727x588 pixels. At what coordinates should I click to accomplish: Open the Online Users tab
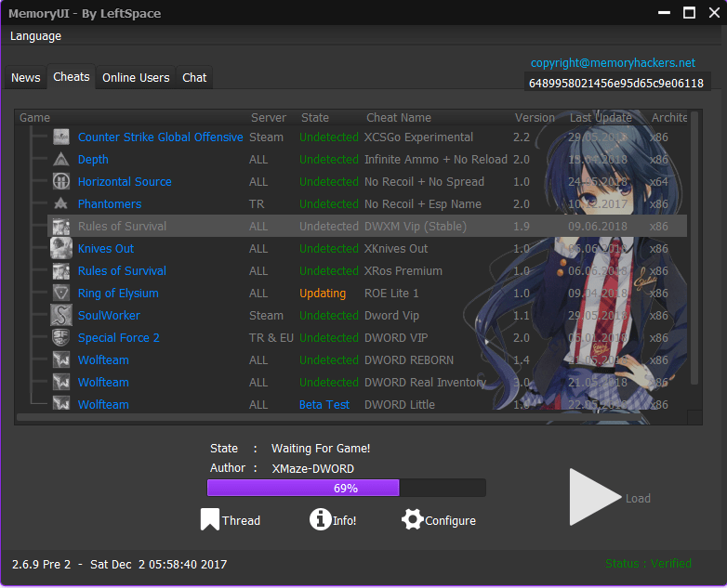[136, 77]
